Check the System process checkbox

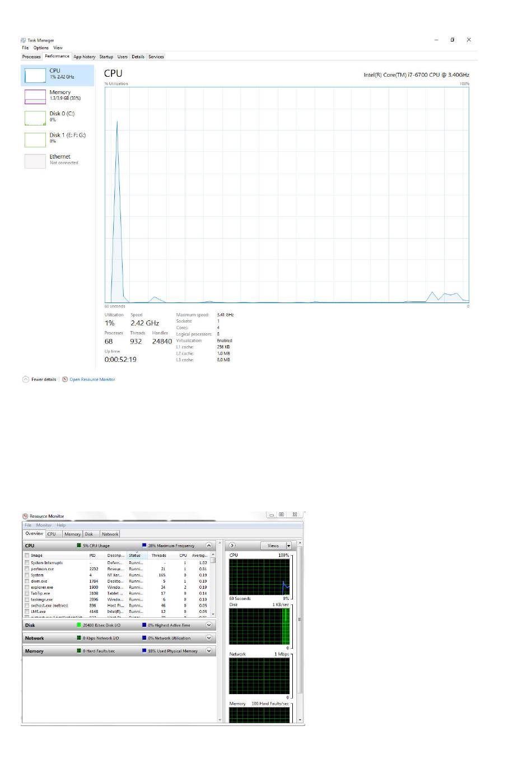click(x=27, y=575)
